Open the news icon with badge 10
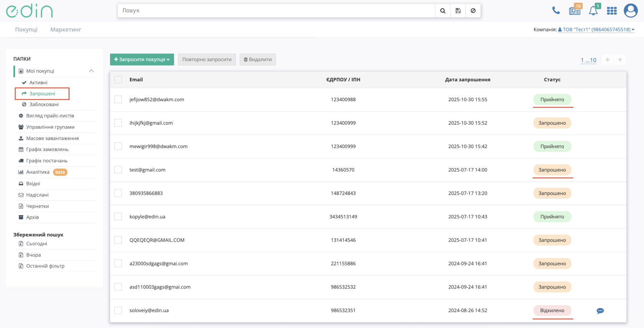The width and height of the screenshot is (644, 328). [x=575, y=10]
